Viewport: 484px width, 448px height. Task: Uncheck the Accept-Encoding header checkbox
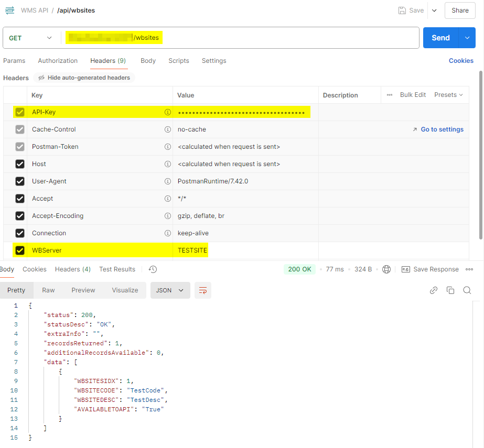20,216
